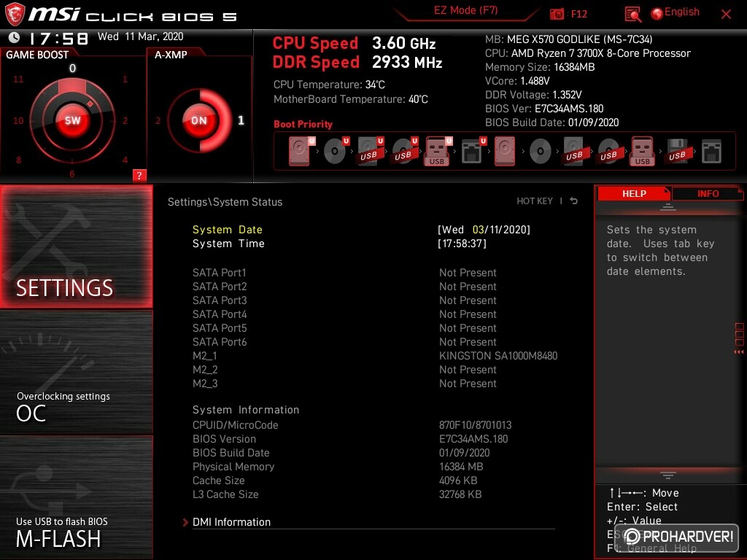Click the KINGSTON SA1000M8480 drive value

tap(498, 356)
